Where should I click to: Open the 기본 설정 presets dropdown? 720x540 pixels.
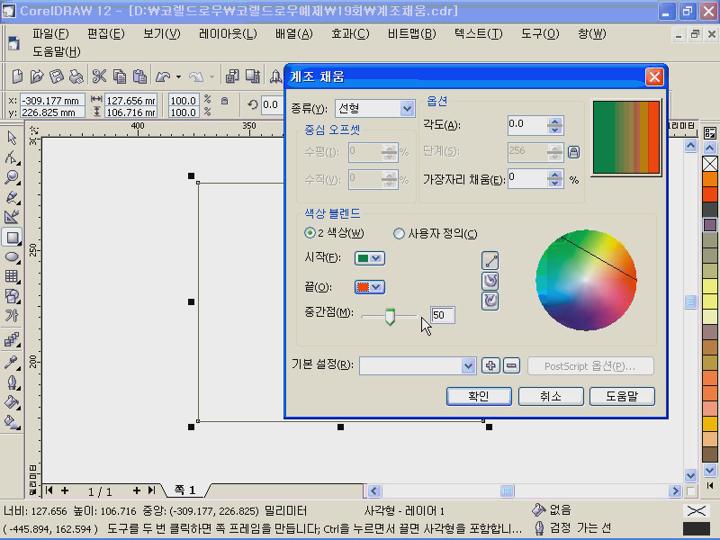coord(468,366)
